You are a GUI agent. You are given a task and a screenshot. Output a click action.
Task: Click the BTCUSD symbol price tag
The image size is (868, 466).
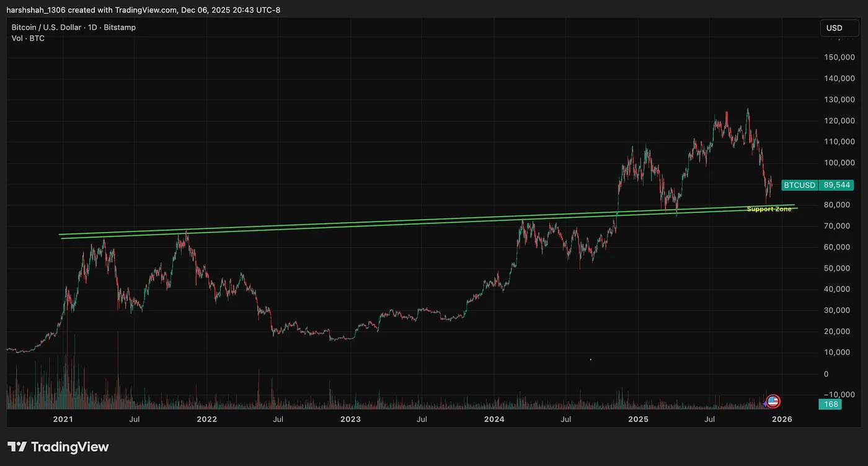click(x=800, y=185)
